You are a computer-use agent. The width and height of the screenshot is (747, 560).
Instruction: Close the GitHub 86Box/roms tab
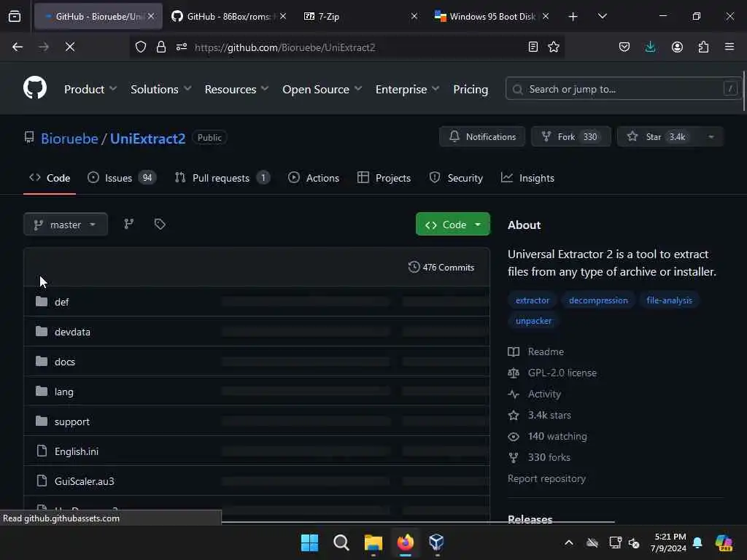283,17
